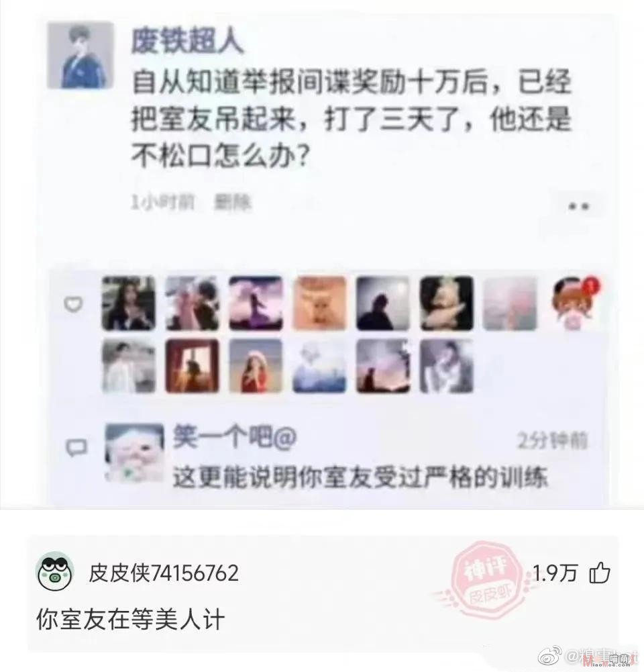This screenshot has height=672, width=644.
Task: Open the cat avatar of 笑一个吧@
Action: pos(134,453)
